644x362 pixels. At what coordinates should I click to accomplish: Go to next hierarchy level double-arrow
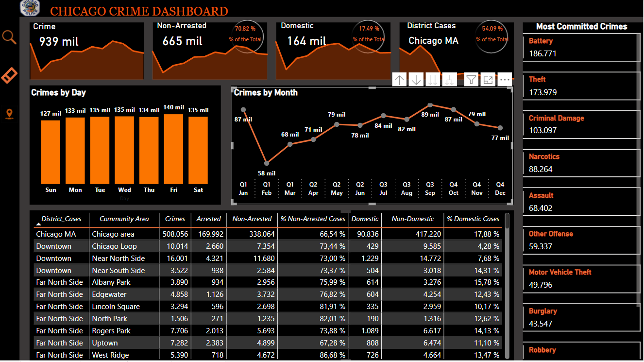[x=433, y=80]
